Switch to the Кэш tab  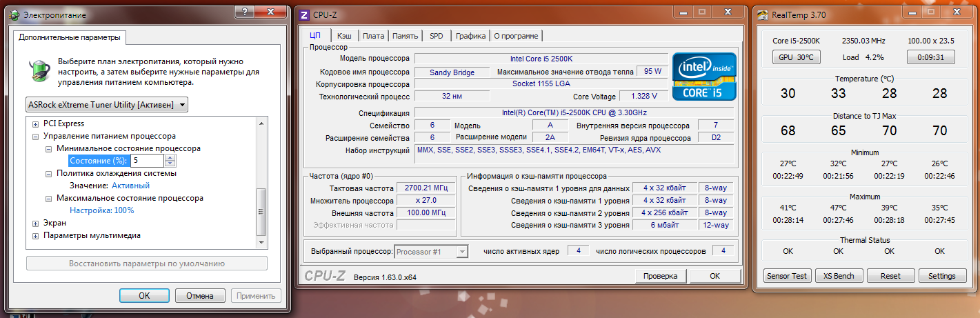(x=343, y=36)
